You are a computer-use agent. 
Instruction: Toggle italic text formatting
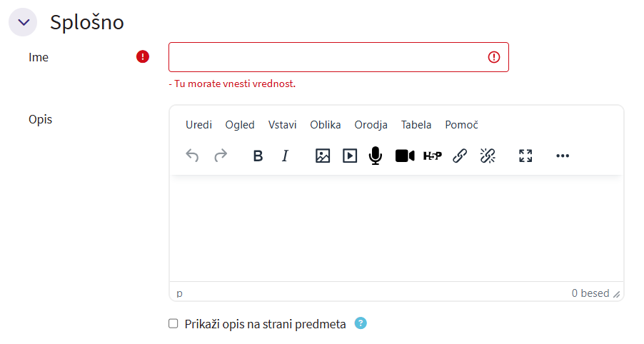point(285,156)
